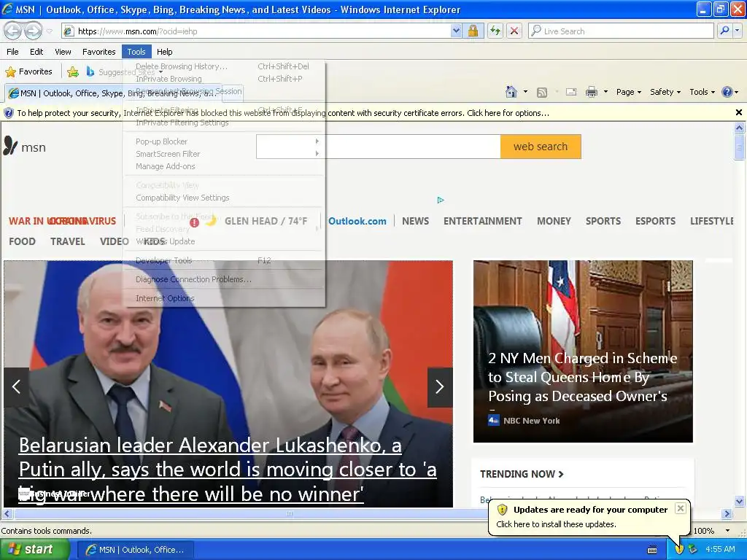Expand the Print dropdown arrow
747x560 pixels.
coord(605,92)
